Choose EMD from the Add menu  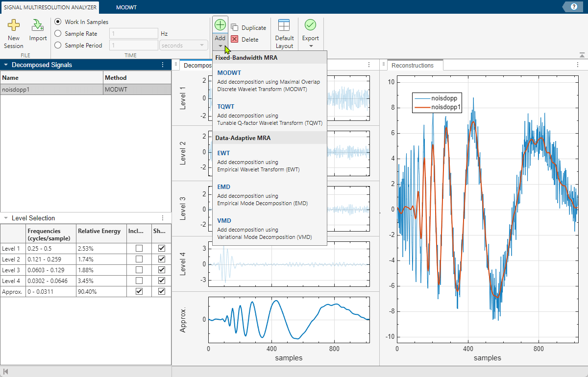pyautogui.click(x=223, y=187)
